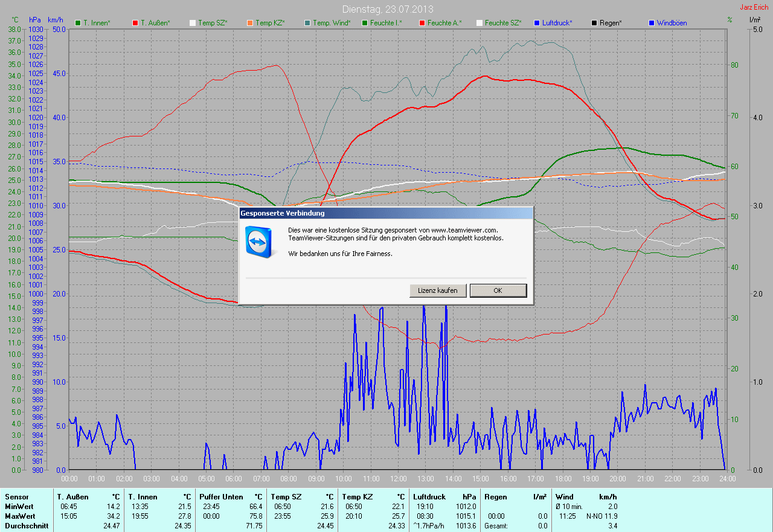
Task: Click the Feuchte SZ legend label
Action: click(x=502, y=23)
